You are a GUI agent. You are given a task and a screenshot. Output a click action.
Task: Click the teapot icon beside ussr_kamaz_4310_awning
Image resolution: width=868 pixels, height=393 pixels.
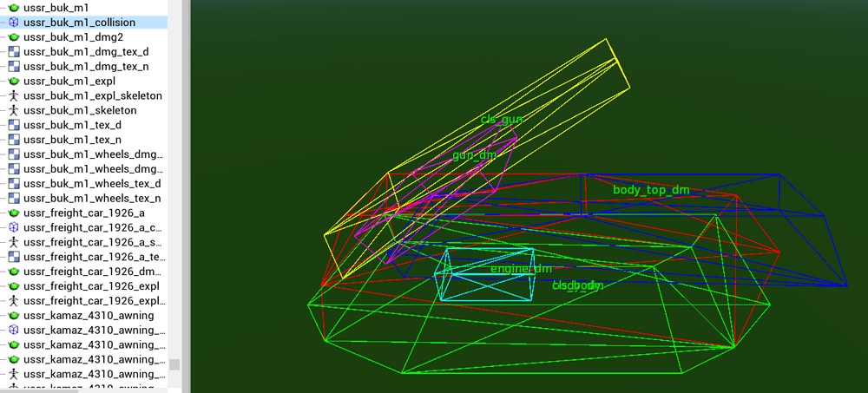pos(14,315)
